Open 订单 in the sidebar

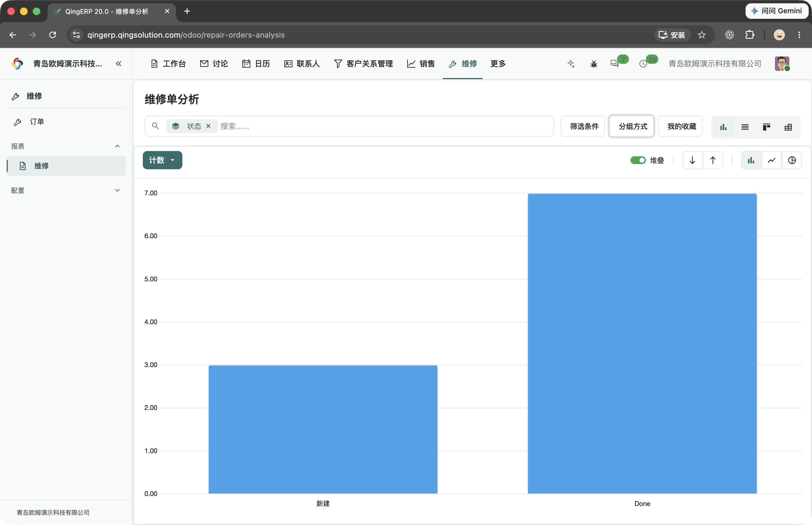click(66, 122)
